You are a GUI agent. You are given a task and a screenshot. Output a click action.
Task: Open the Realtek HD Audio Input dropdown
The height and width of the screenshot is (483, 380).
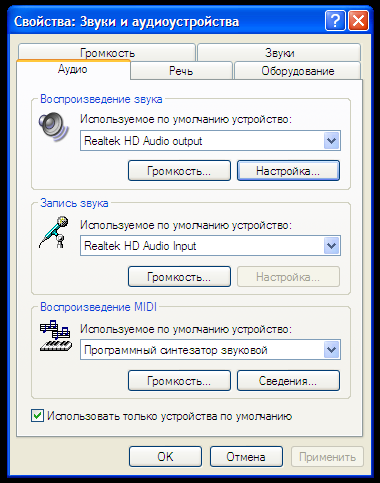tap(331, 246)
